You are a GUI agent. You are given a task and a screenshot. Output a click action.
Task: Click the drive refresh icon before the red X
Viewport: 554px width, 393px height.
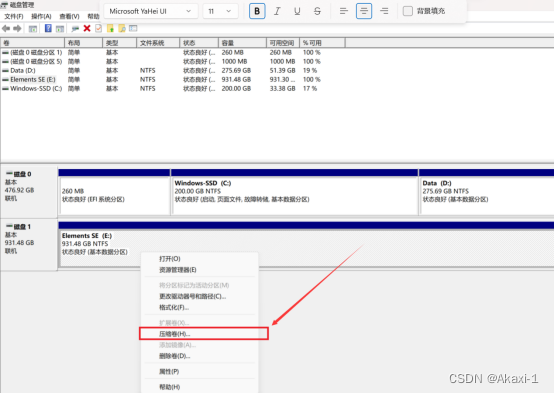coord(75,29)
